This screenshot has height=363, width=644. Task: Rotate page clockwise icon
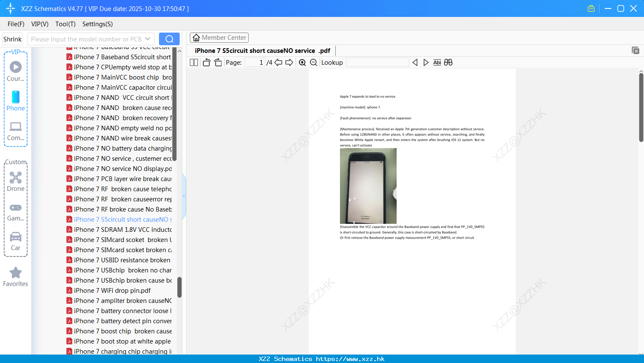[218, 63]
